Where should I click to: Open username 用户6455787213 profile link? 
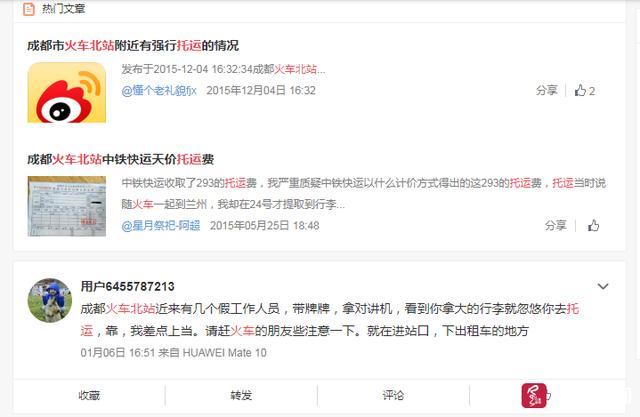point(128,286)
